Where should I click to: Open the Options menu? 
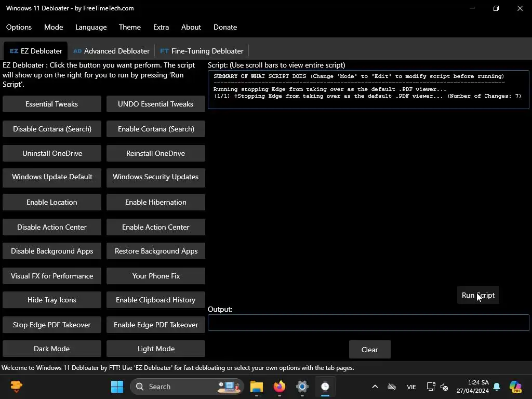(x=19, y=27)
